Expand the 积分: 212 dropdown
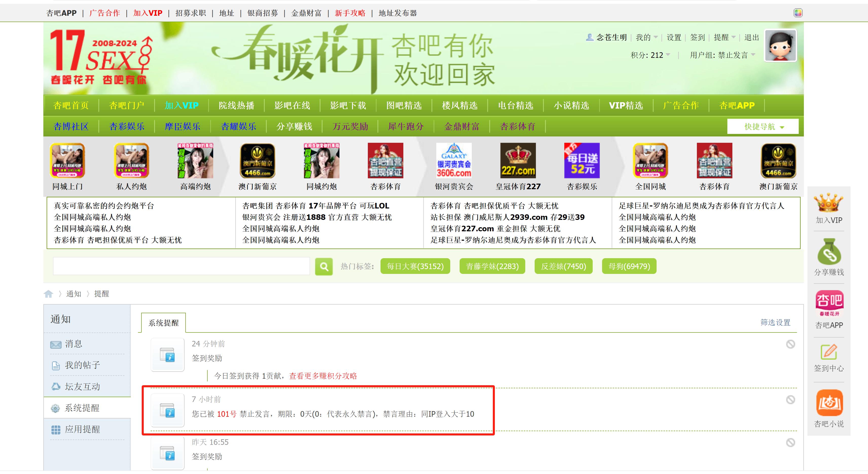Image resolution: width=868 pixels, height=474 pixels. pyautogui.click(x=650, y=55)
